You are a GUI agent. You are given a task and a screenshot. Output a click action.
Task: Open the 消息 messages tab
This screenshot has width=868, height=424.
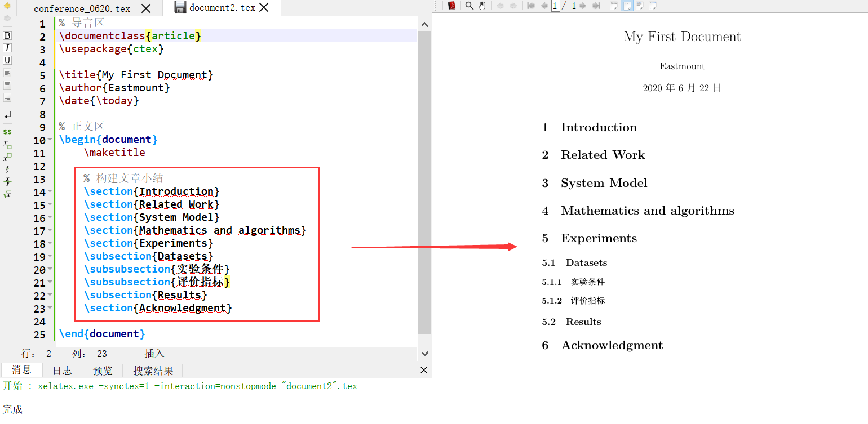(21, 370)
